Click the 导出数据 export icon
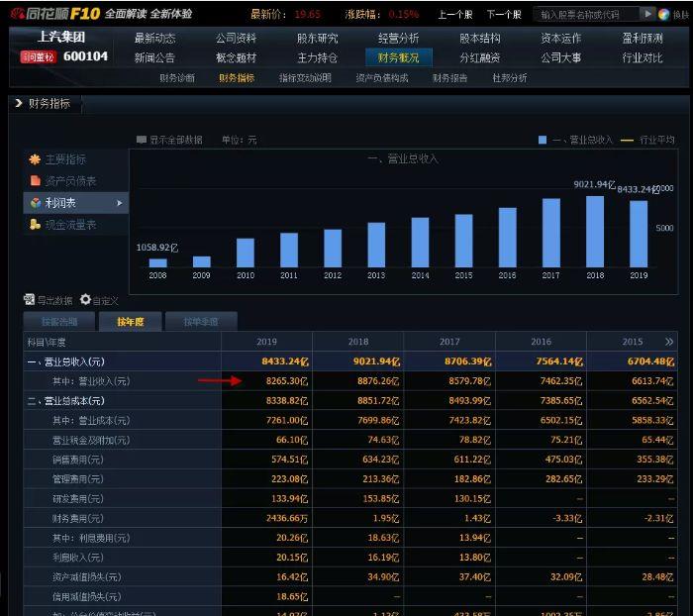693x616 pixels. tap(29, 300)
